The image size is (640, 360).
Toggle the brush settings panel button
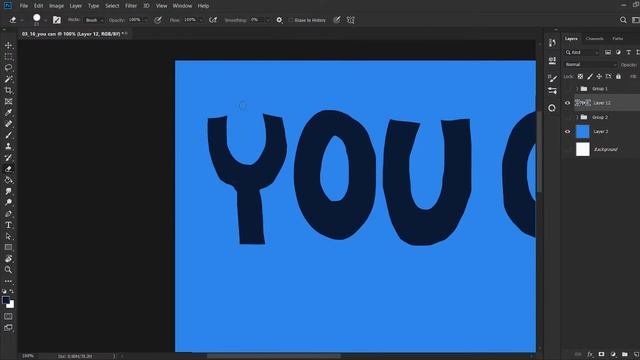pyautogui.click(x=57, y=20)
